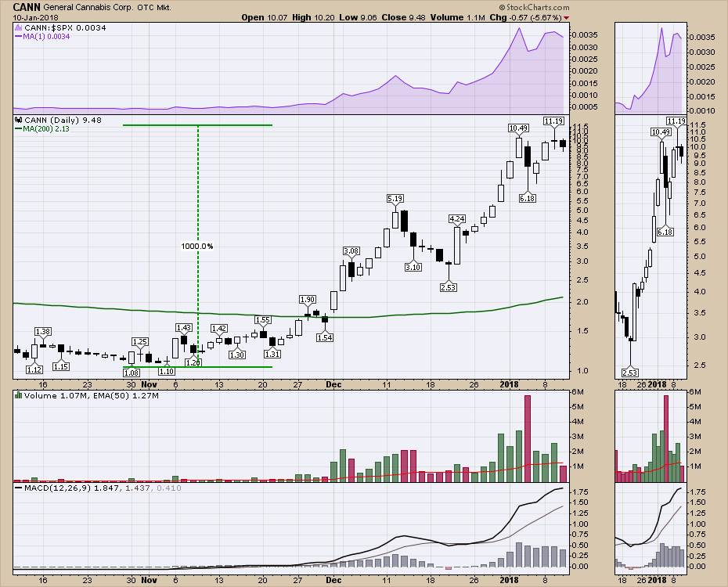Click the 1.90 price label

[x=308, y=299]
